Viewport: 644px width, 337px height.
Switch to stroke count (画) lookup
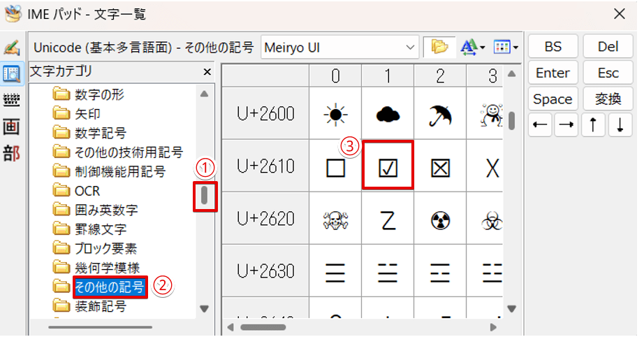pyautogui.click(x=11, y=127)
